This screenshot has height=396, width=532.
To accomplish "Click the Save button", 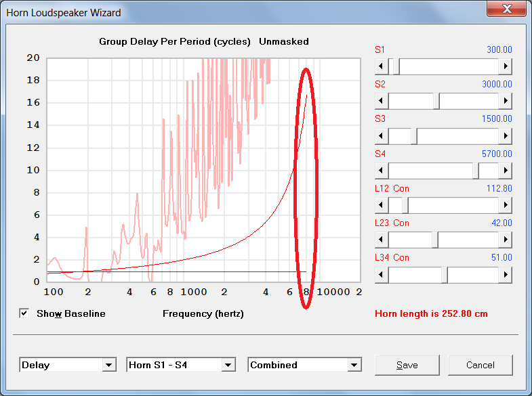I will tap(407, 365).
